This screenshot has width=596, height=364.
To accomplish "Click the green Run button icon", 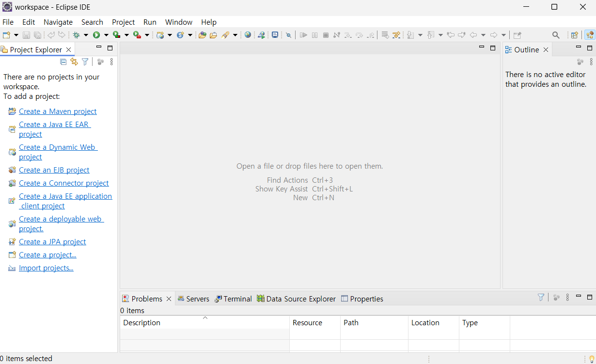I will coord(96,35).
